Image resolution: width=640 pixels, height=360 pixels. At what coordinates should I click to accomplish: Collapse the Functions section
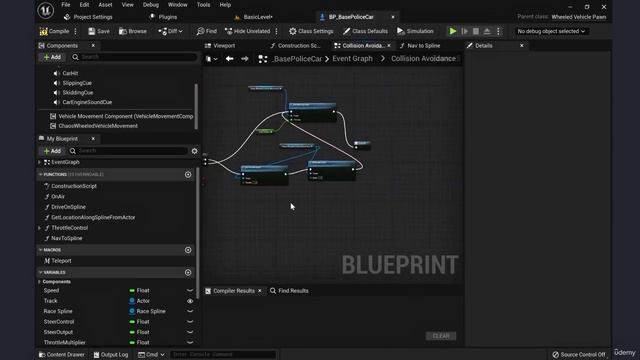(x=40, y=175)
